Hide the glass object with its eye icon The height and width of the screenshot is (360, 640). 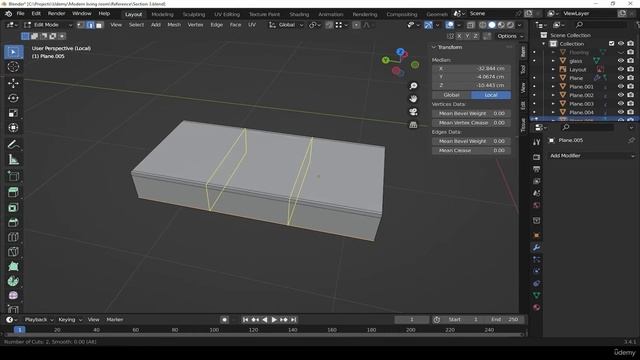click(x=621, y=61)
